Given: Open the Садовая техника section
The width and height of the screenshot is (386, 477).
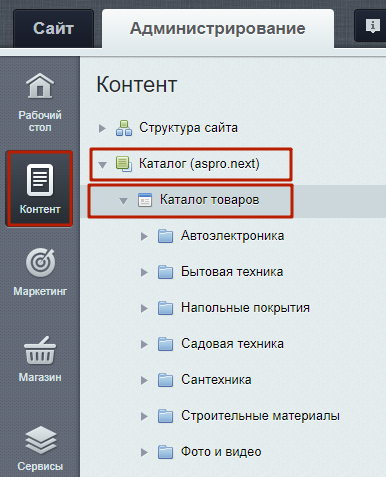Looking at the screenshot, I should [x=232, y=344].
